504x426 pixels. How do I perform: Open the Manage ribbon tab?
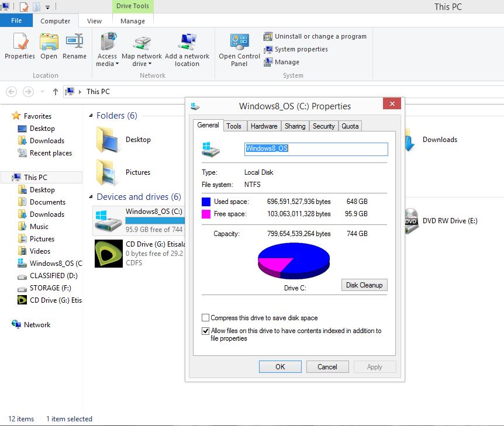tap(133, 21)
